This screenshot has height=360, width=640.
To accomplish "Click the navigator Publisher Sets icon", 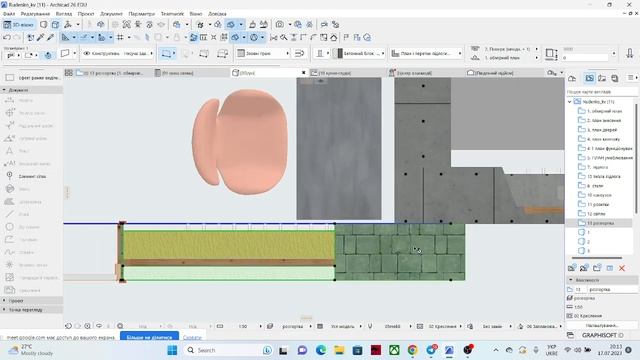I will tap(615, 78).
